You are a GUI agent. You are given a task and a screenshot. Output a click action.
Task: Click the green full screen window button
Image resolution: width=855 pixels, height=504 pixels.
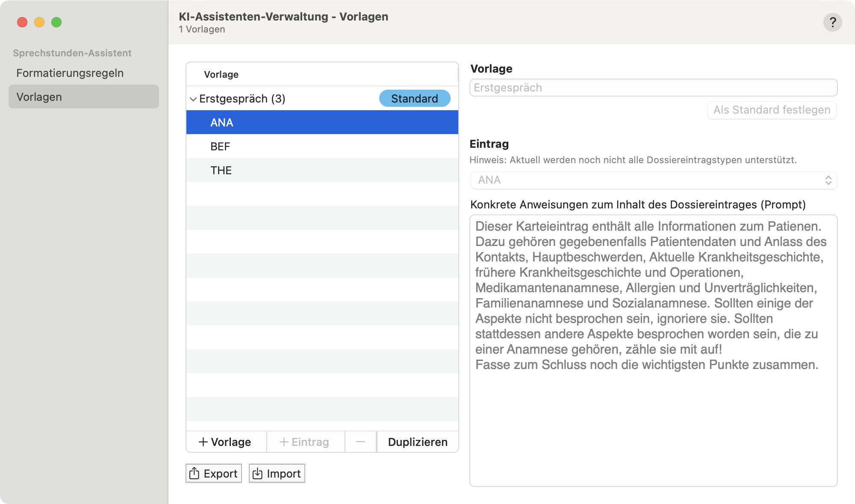click(x=56, y=22)
